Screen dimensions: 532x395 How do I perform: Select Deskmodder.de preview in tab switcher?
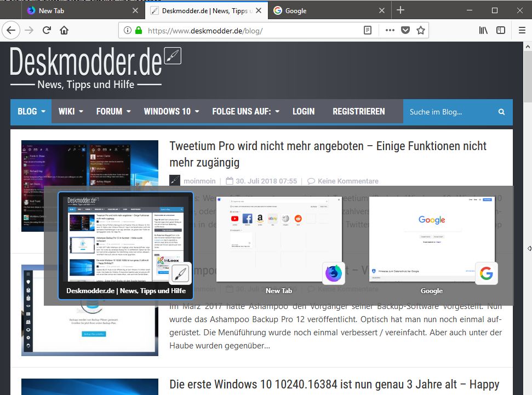pos(125,245)
